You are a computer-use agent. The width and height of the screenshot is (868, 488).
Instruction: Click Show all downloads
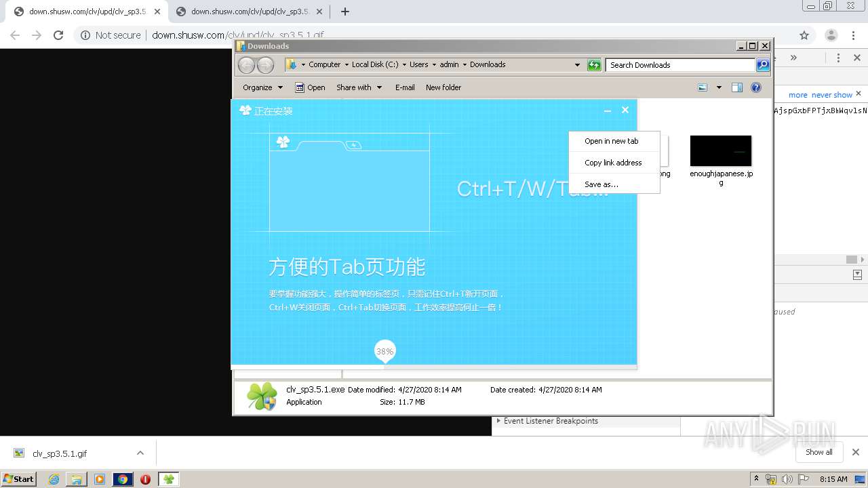pyautogui.click(x=818, y=452)
